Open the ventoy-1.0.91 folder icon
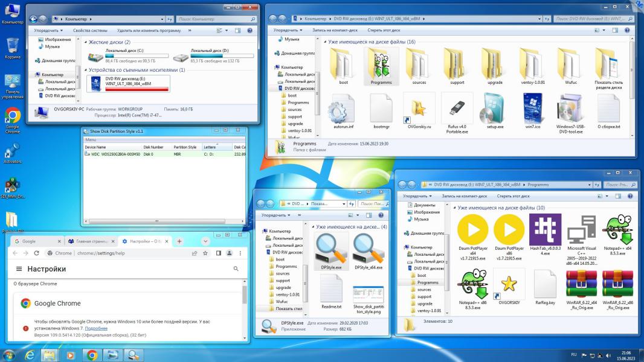This screenshot has height=362, width=644. click(x=533, y=66)
